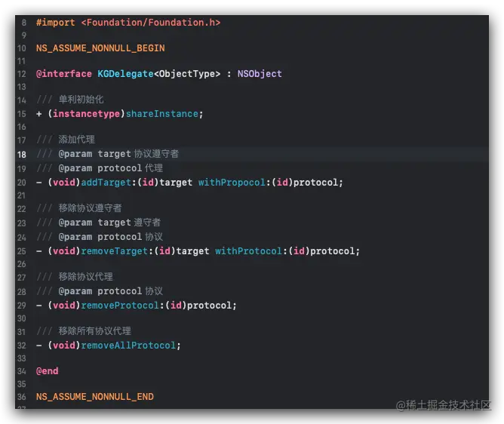Screen dimensions: 504x424
Task: Click line number 34 in gutter
Action: point(22,371)
